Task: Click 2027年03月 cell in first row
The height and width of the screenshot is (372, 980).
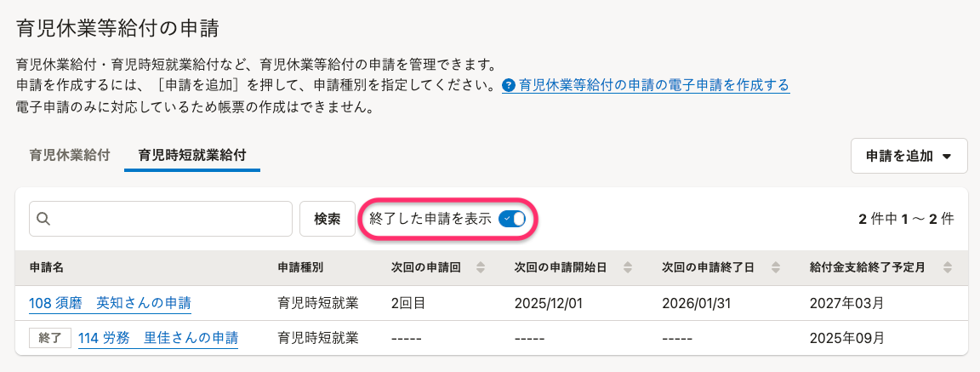Action: coord(846,303)
